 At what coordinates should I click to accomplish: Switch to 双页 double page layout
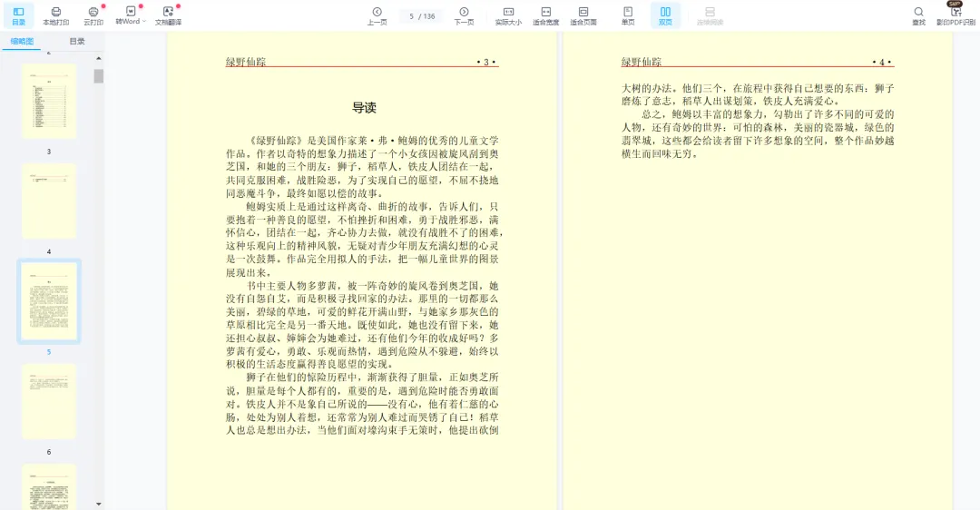point(665,15)
